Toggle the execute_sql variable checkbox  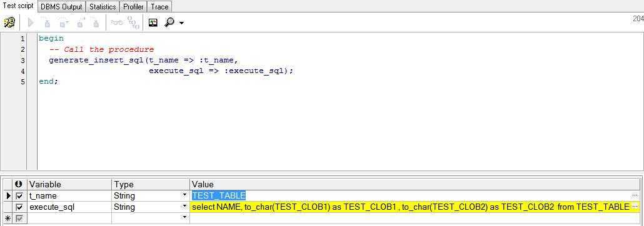(x=19, y=207)
